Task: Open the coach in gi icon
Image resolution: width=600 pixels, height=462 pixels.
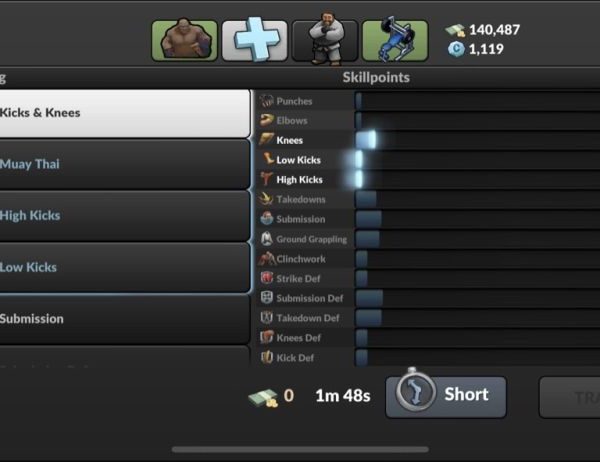Action: (325, 39)
